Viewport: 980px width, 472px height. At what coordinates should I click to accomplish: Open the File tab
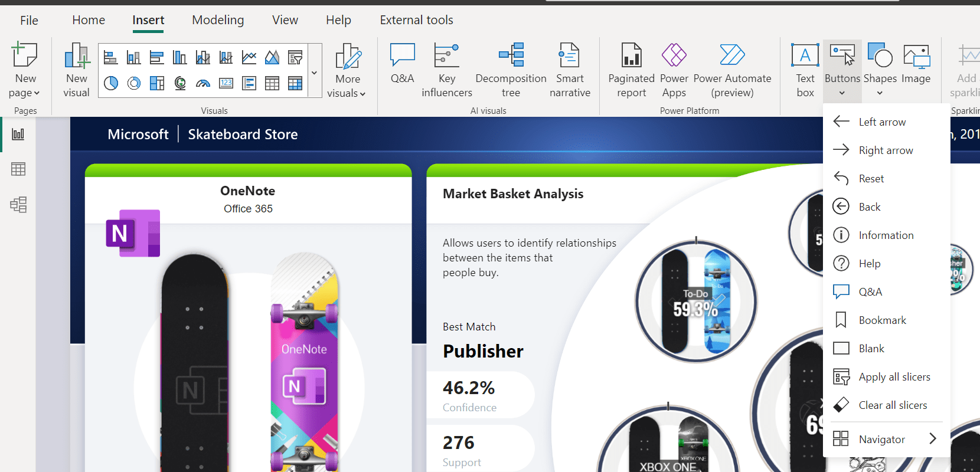(x=29, y=21)
